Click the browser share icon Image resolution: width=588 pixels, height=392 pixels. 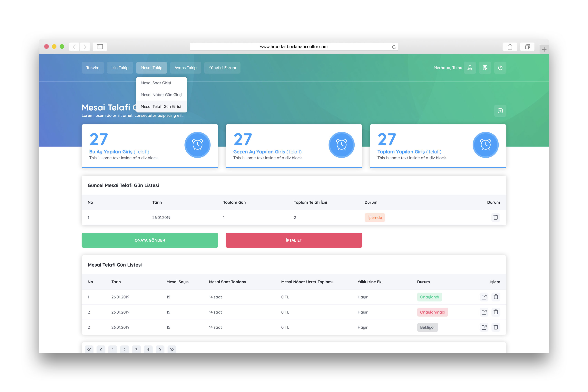(x=510, y=47)
